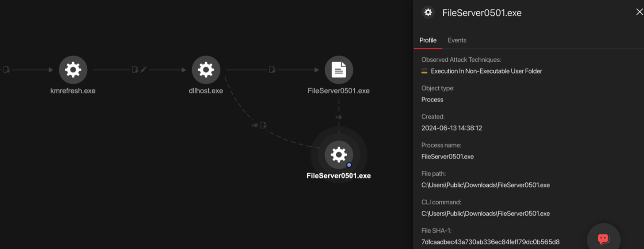The width and height of the screenshot is (644, 249).
Task: Open the red chat feedback button
Action: pos(603,239)
